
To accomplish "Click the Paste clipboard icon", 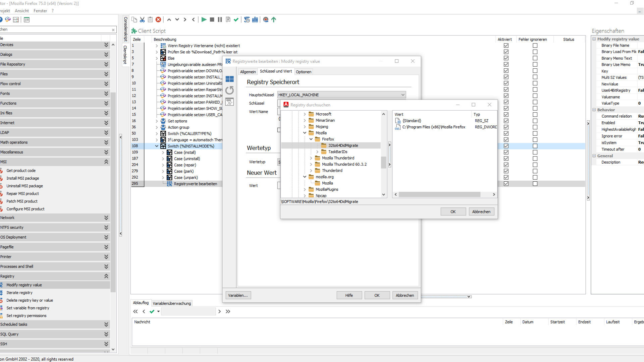I will click(x=150, y=20).
